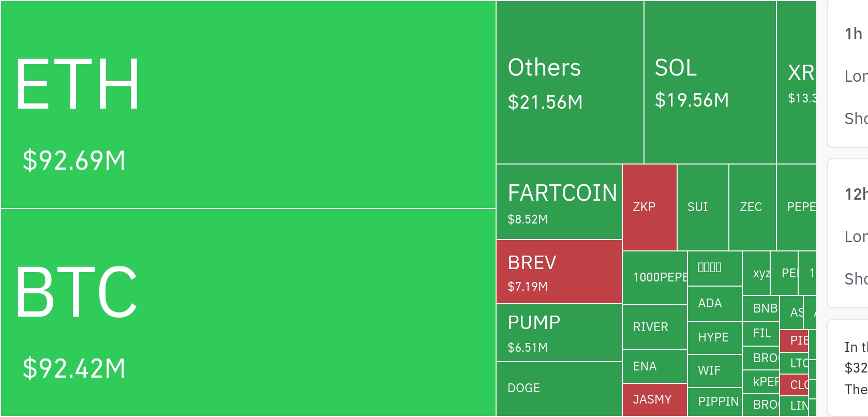Select the SUI tile
Image resolution: width=868 pixels, height=417 pixels.
coord(702,207)
